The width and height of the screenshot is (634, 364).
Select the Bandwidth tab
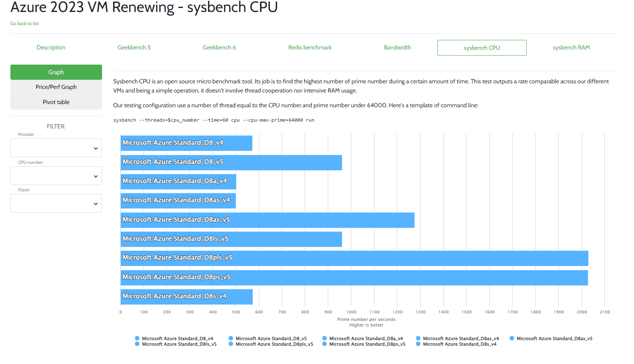(x=398, y=47)
